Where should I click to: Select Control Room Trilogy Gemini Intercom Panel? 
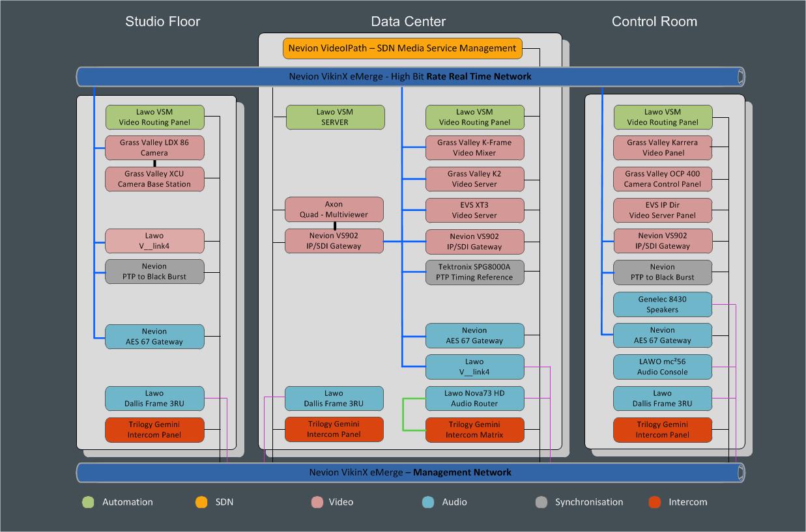tap(663, 430)
